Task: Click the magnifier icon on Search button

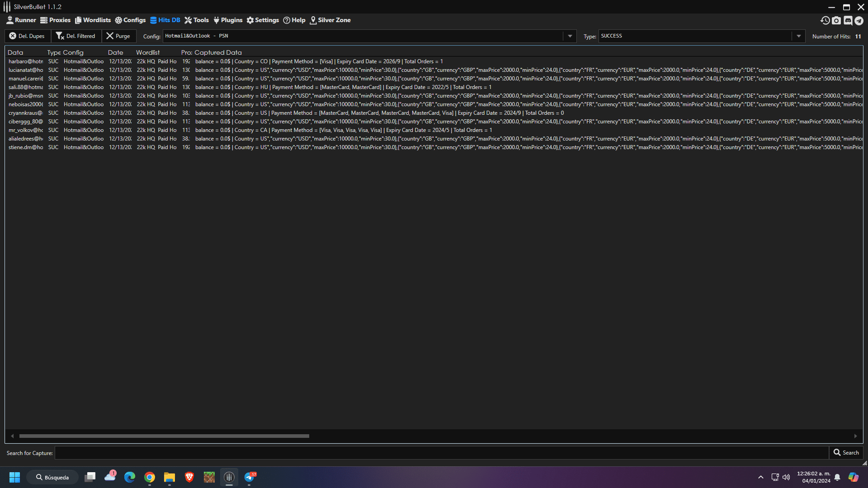Action: [837, 452]
